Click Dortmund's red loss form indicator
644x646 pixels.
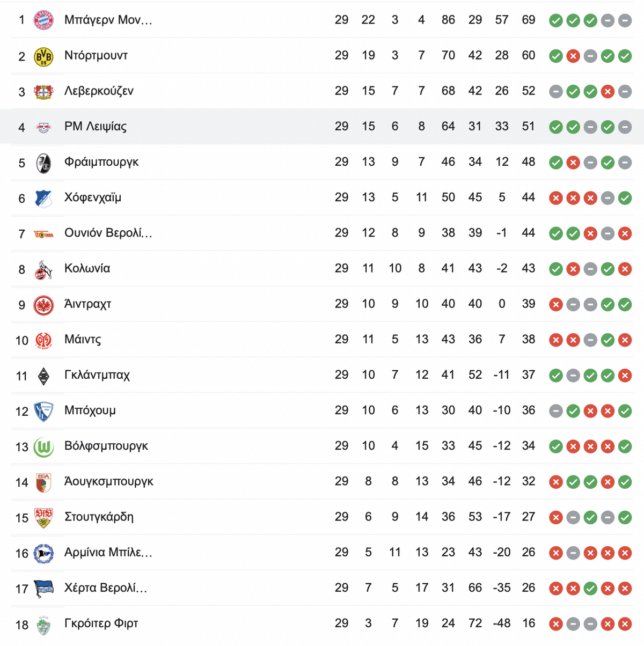tap(573, 56)
